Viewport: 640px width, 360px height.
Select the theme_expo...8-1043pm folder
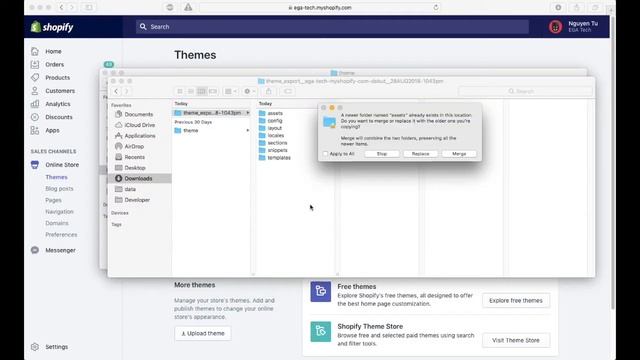(211, 113)
